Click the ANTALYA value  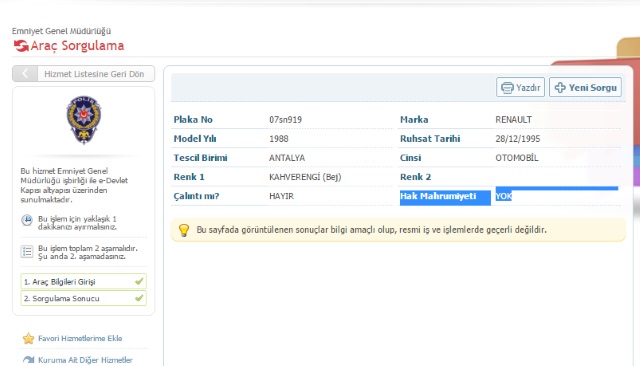tap(287, 158)
